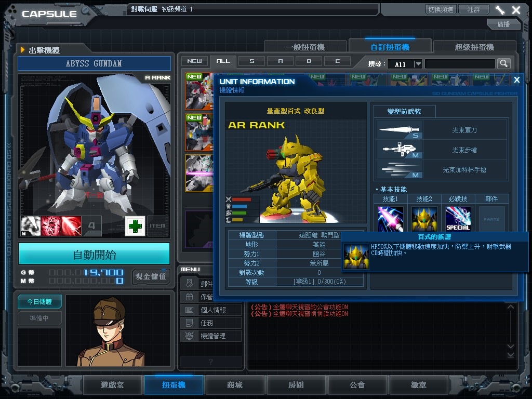This screenshot has height=399, width=532.
Task: Click the 自動開始 auto start button
Action: click(95, 254)
